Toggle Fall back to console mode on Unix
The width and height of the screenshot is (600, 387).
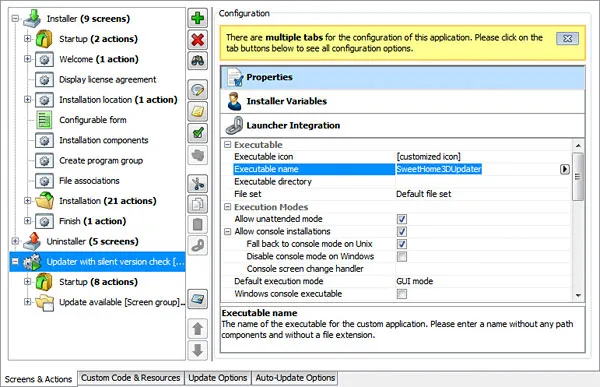[x=402, y=244]
